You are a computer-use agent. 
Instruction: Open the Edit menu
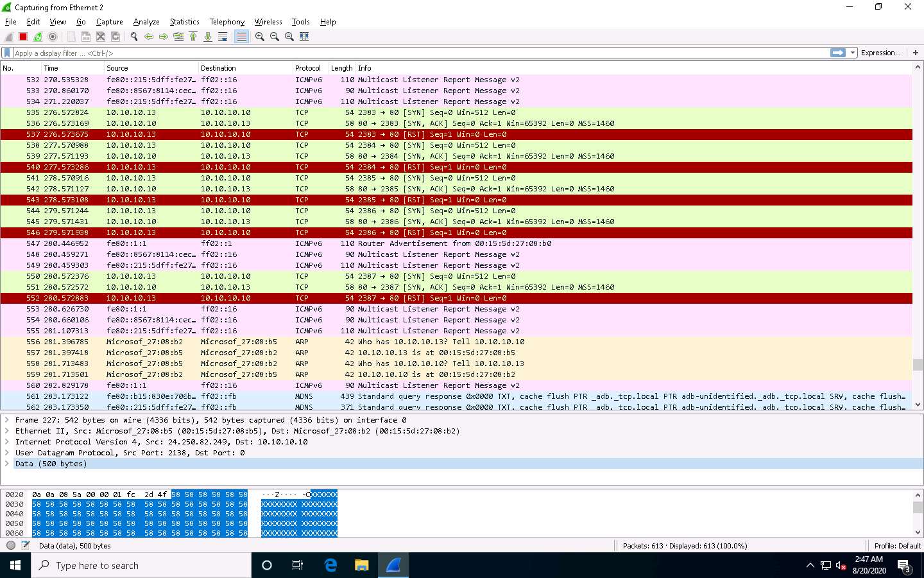coord(33,22)
